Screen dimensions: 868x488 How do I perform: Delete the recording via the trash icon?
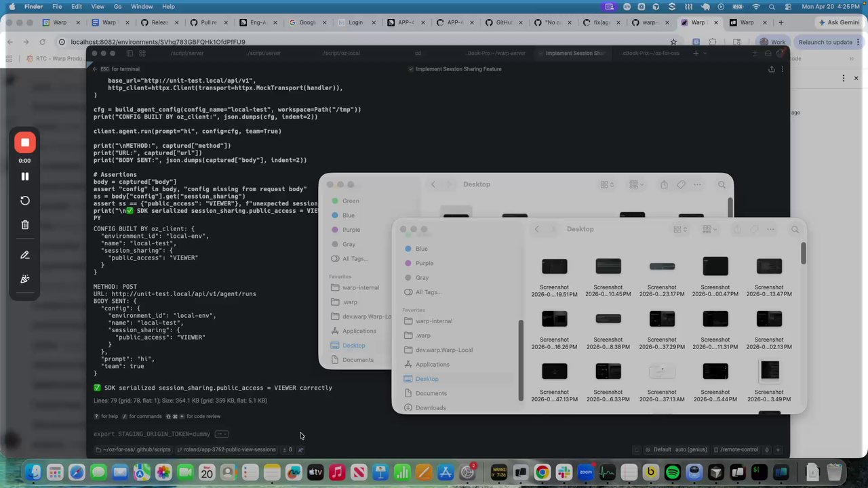click(x=25, y=225)
